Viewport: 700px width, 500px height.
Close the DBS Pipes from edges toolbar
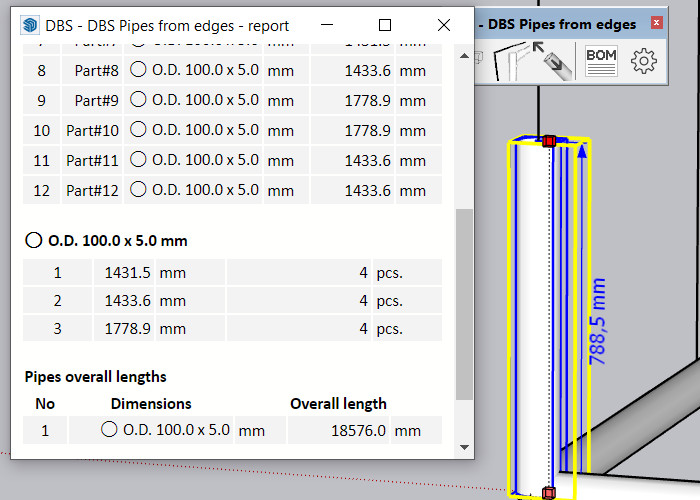pos(656,22)
